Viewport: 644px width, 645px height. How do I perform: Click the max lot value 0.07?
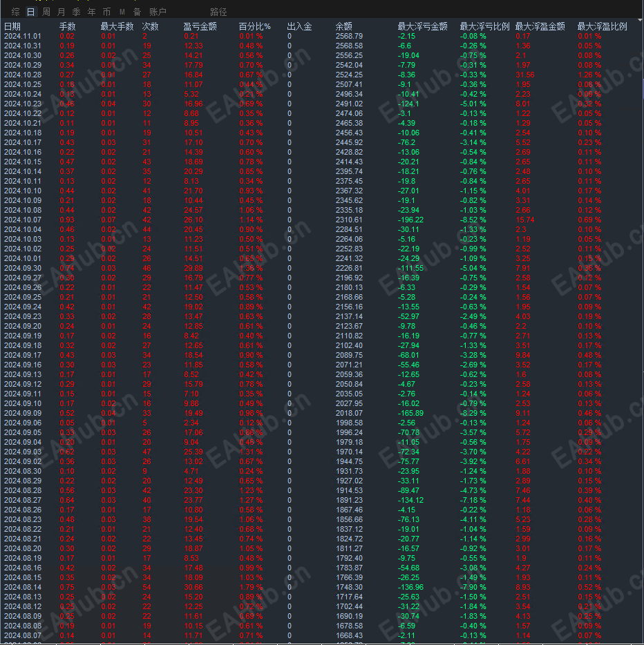[108, 220]
